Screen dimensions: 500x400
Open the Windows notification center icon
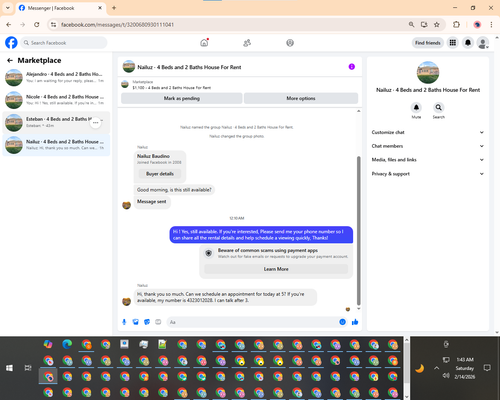coord(487,368)
